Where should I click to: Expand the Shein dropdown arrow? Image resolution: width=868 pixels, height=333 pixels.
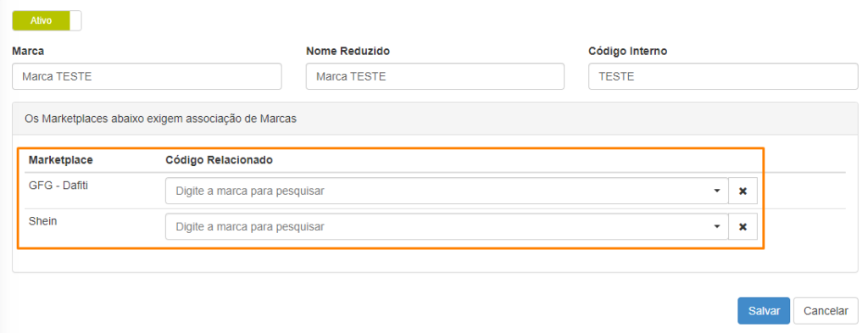click(717, 227)
